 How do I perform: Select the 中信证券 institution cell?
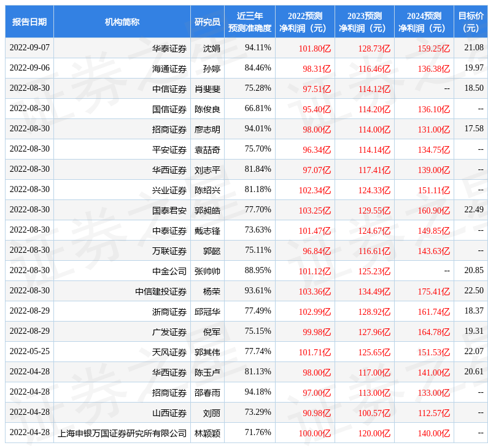[x=122, y=88]
